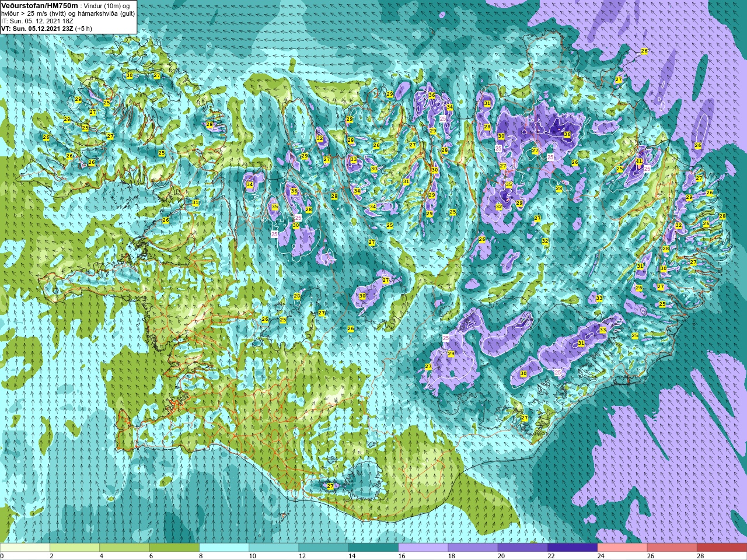Viewport: 747px width, 560px height.
Task: Pick the dark red above-28 m/s legend swatch
Action: (722, 548)
